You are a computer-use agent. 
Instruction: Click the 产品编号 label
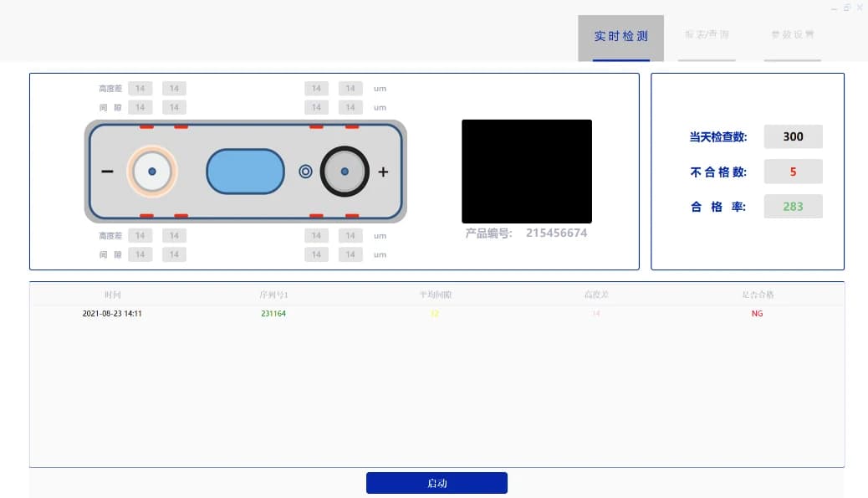pos(488,234)
